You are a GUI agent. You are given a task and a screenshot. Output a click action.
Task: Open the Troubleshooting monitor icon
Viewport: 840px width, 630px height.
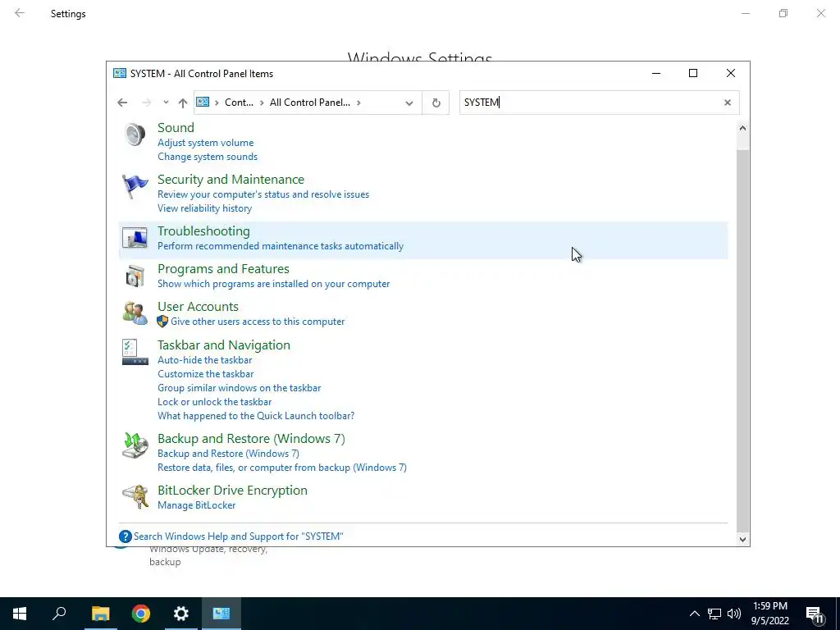[x=135, y=238]
